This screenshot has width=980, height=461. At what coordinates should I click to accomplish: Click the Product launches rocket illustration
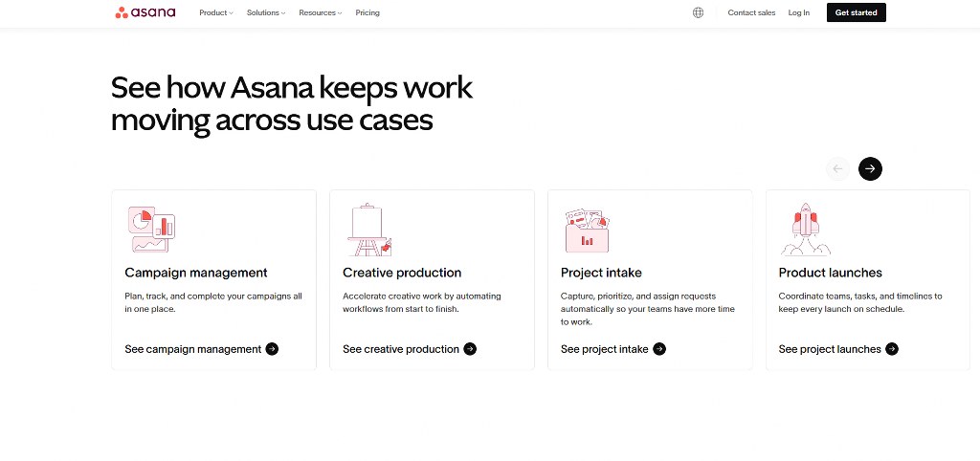(x=806, y=230)
